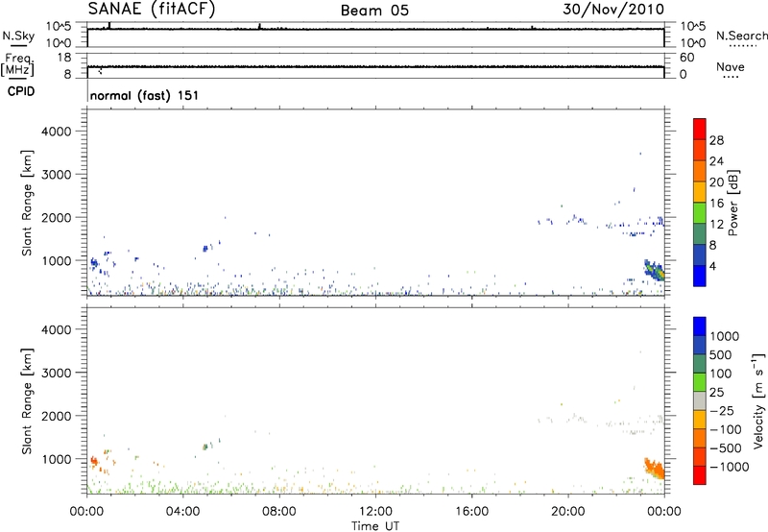Click the gray swatch on the Velocity colorbar
The image size is (768, 532).
click(700, 400)
